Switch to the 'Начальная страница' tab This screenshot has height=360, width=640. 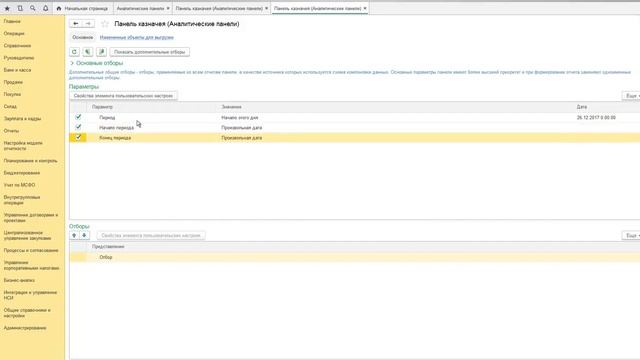(x=82, y=8)
